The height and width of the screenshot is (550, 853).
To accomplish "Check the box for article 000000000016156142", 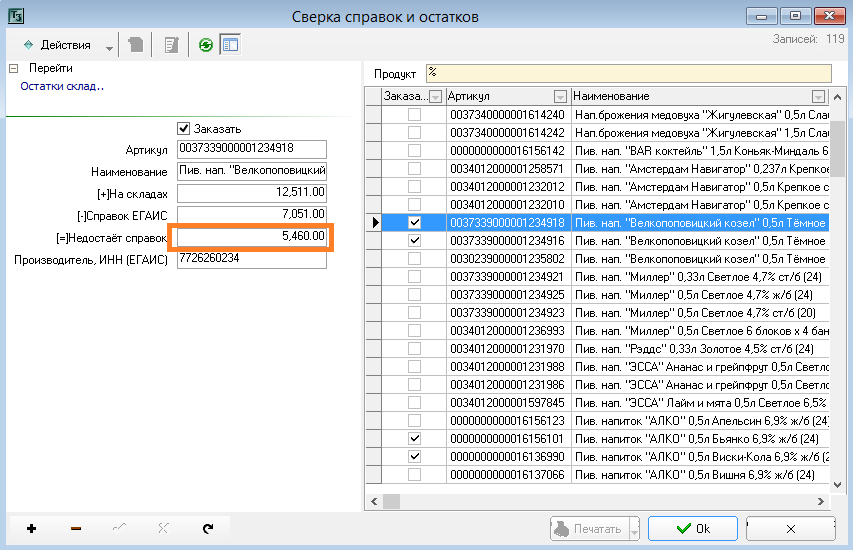I will click(x=415, y=150).
